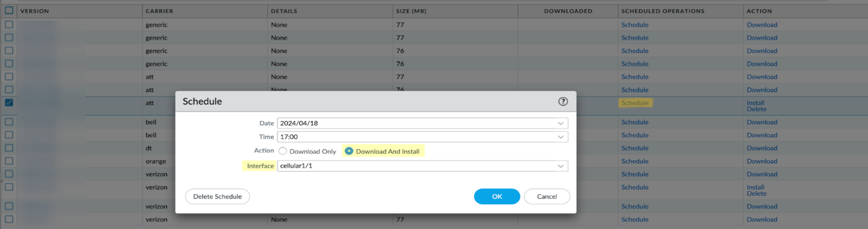Uncheck the selected att row checkbox
868x229 pixels.
point(9,102)
